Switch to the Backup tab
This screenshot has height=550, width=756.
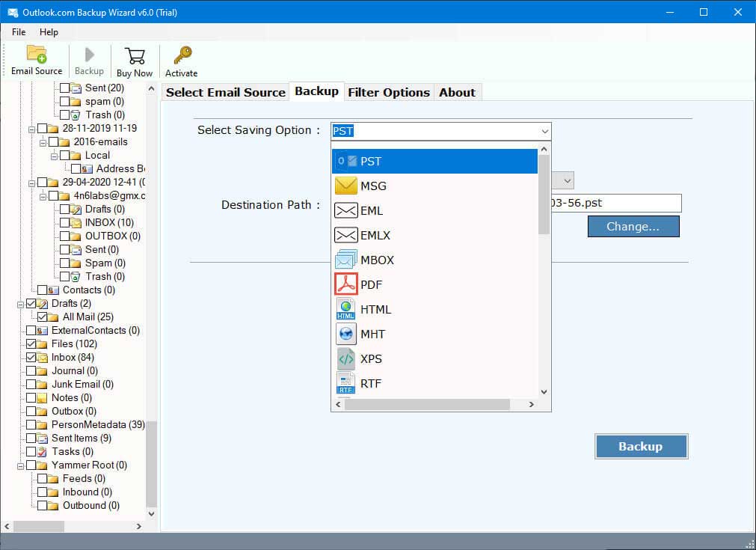pos(316,91)
